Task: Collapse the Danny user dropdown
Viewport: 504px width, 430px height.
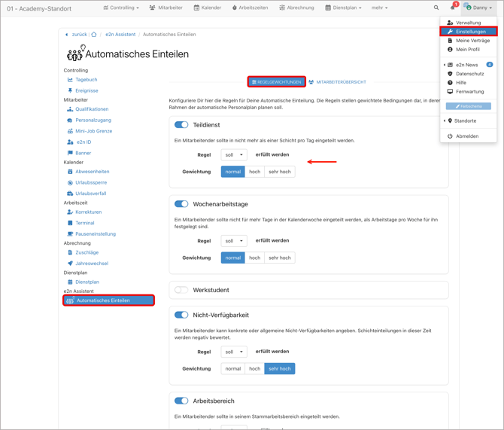Action: pos(479,8)
